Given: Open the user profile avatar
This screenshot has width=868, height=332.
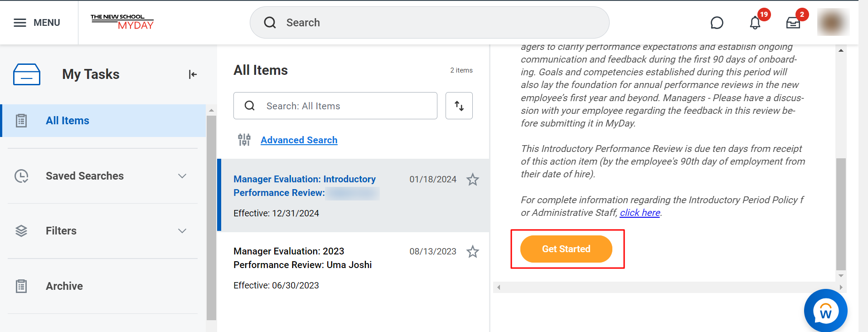Looking at the screenshot, I should click(x=833, y=22).
